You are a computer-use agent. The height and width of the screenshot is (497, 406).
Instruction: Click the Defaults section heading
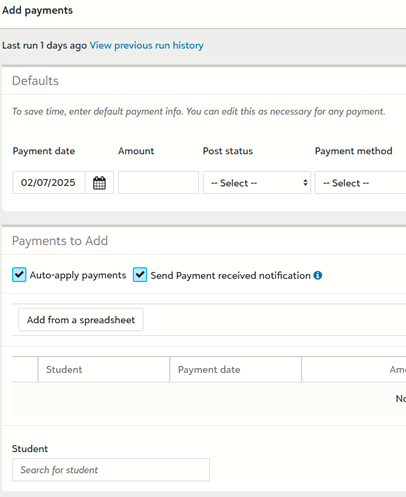coord(35,81)
